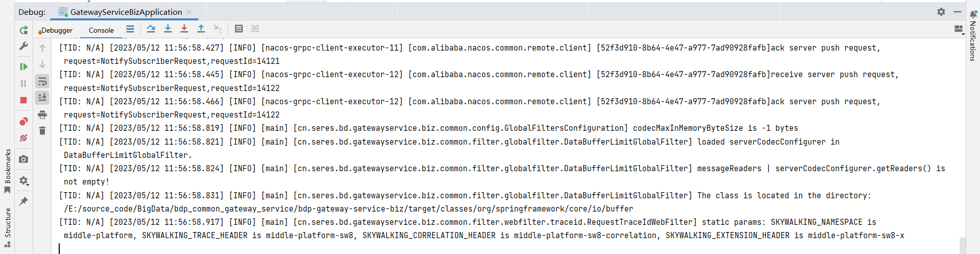980x254 pixels.
Task: Open the View Breakpoints dialog
Action: click(x=23, y=122)
